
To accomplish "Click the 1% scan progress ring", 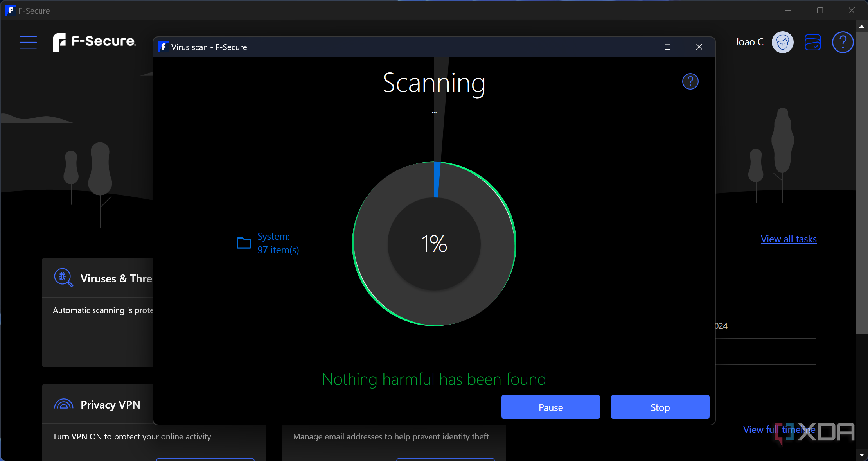I will point(434,244).
